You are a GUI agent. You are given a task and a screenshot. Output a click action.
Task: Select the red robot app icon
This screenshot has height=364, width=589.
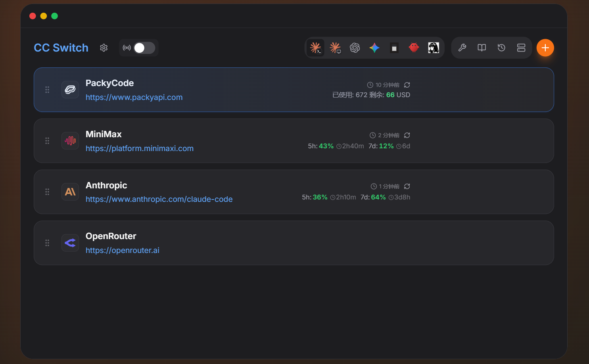tap(414, 48)
